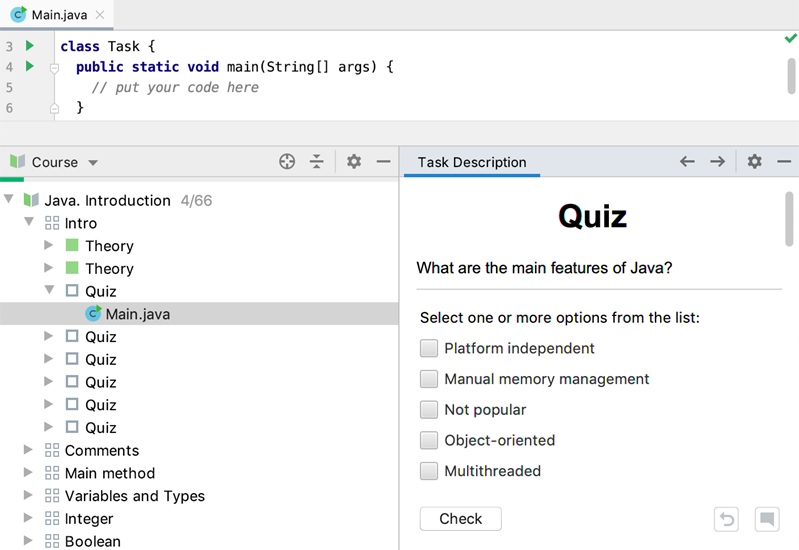Click the reset task undo icon
Screen dimensions: 799x550
point(726,519)
